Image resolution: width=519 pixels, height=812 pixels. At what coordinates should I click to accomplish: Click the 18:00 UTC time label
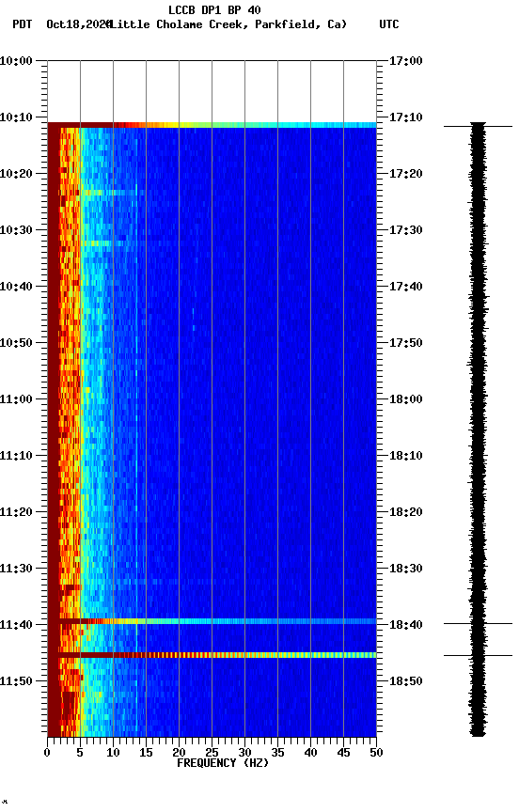click(405, 399)
